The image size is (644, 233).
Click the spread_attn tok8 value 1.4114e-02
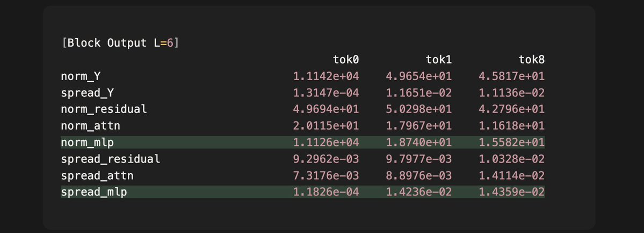pos(512,176)
